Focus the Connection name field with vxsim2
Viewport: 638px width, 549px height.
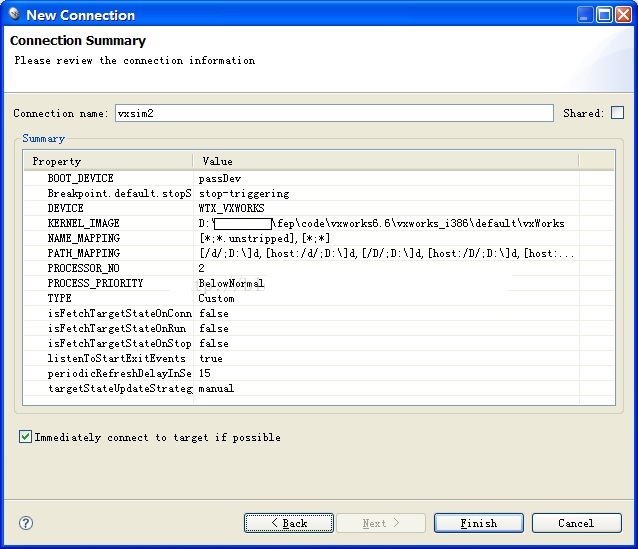[x=334, y=113]
